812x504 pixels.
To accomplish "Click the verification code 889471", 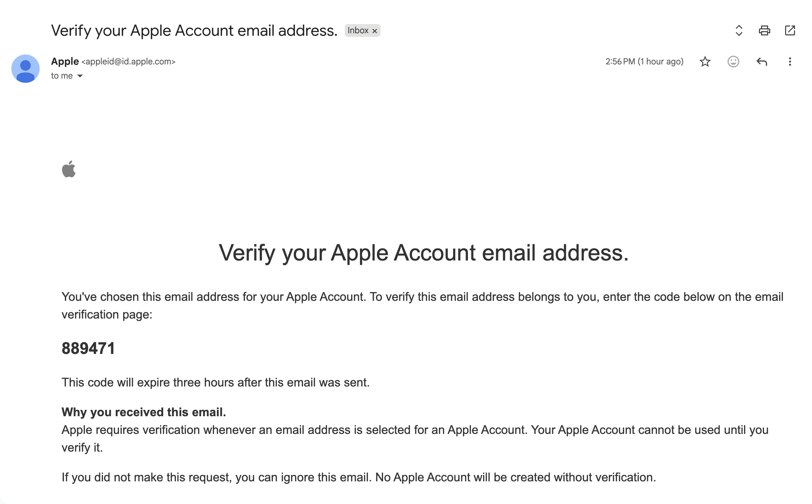I will click(x=88, y=348).
